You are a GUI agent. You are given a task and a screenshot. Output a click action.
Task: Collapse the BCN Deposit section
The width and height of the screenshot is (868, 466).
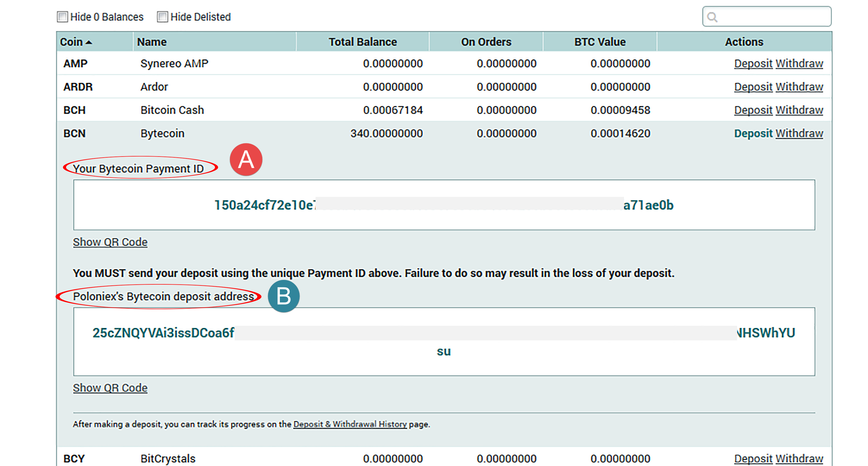click(x=753, y=133)
